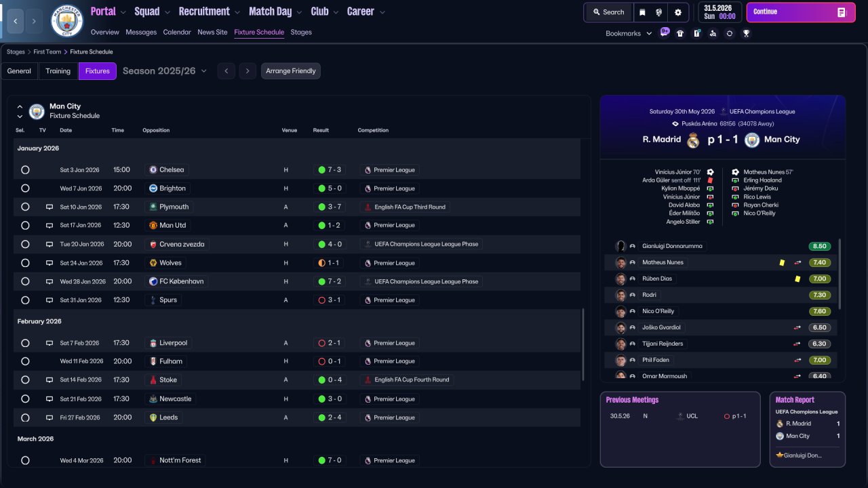The height and width of the screenshot is (488, 868).
Task: Click the Newcastle club crest
Action: 153,399
